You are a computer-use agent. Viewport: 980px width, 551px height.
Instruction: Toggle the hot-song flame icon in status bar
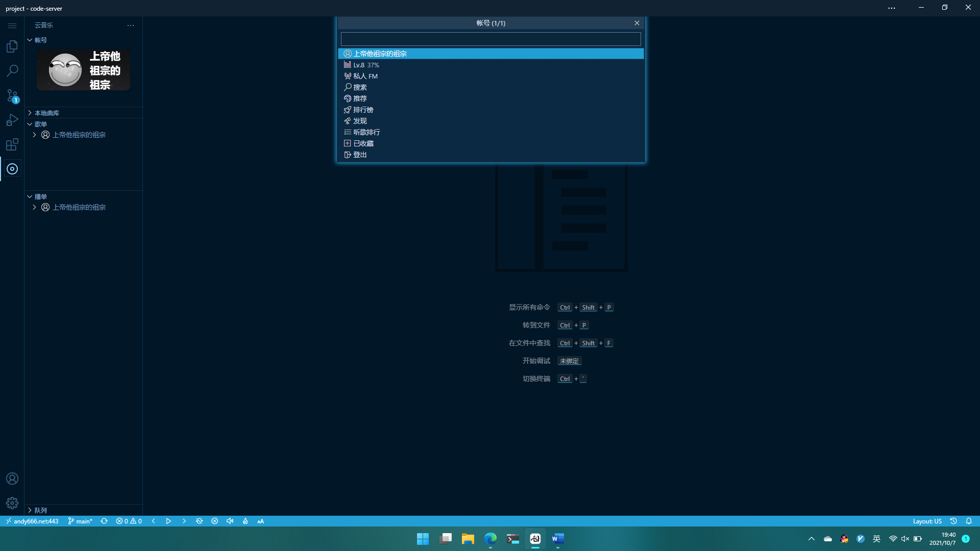(x=245, y=521)
